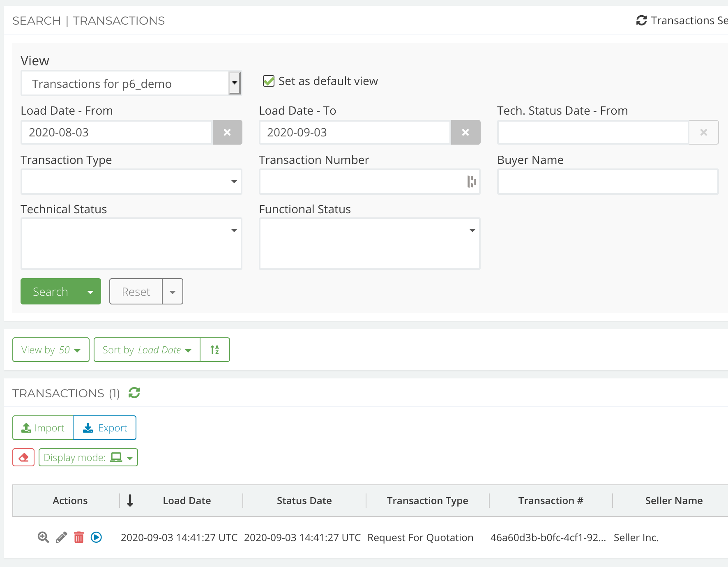
Task: Uncheck Set as default view
Action: click(x=268, y=81)
